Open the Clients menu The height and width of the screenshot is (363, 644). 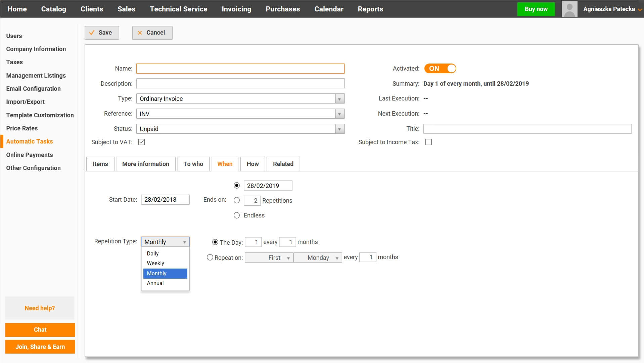92,9
